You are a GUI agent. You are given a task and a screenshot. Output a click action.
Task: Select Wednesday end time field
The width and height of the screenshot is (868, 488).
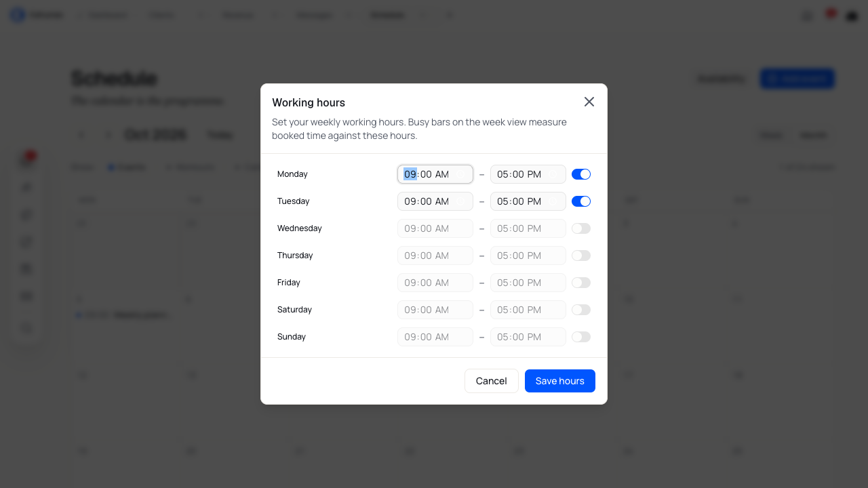click(x=528, y=228)
